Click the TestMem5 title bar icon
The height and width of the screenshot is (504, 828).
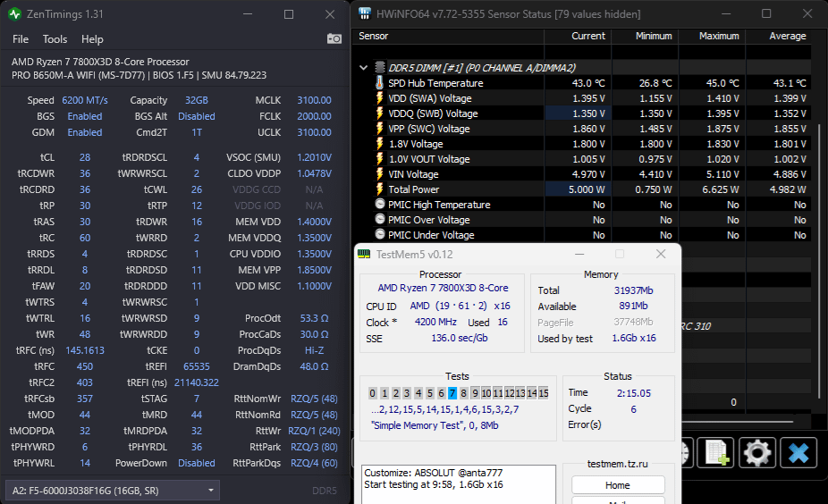pos(364,254)
